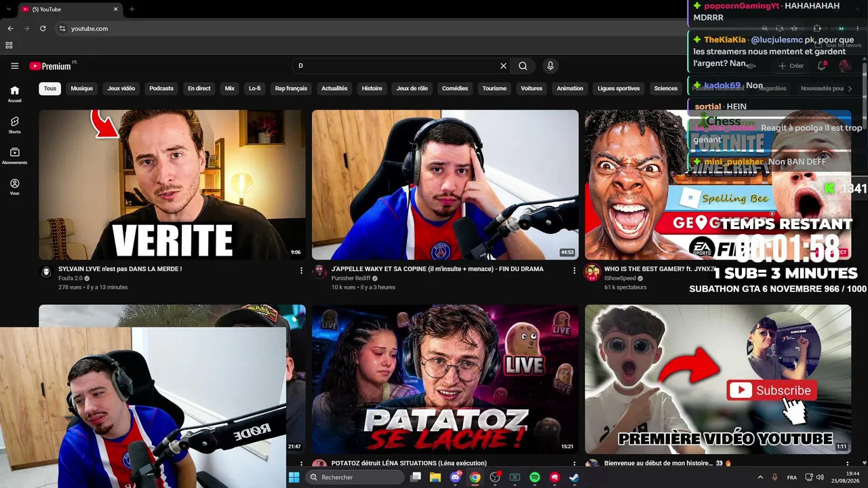
Task: Open Task View on the taskbar
Action: click(416, 477)
